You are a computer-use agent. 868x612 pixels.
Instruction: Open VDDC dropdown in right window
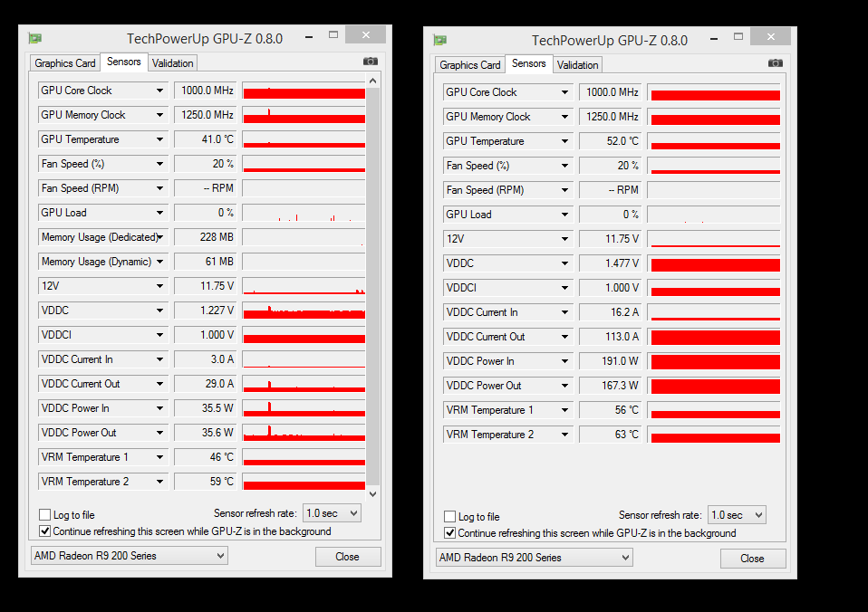[564, 263]
